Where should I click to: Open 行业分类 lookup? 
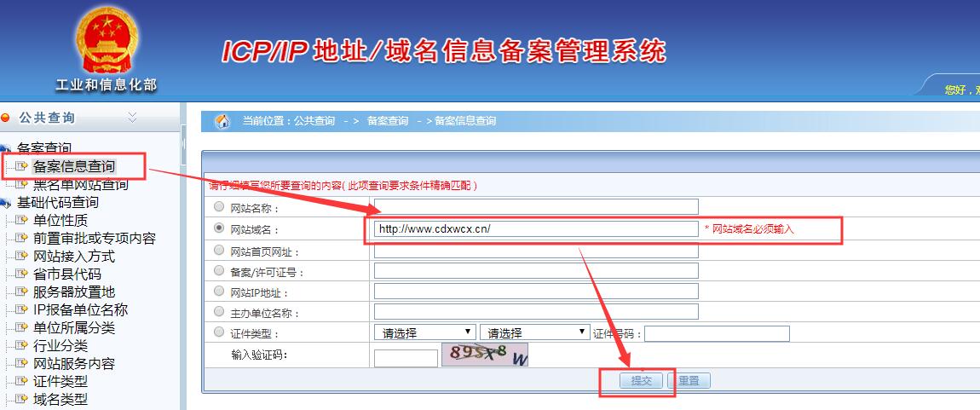coord(60,345)
